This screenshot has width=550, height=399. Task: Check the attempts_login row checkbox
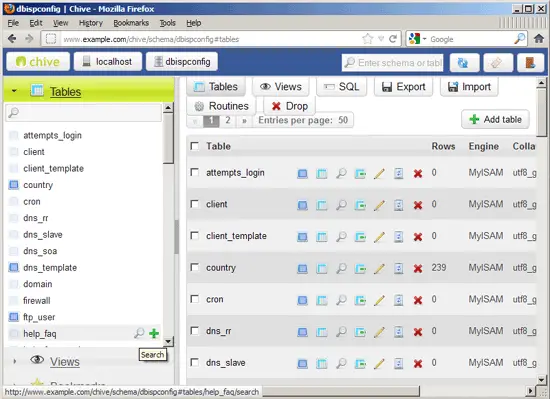click(194, 172)
